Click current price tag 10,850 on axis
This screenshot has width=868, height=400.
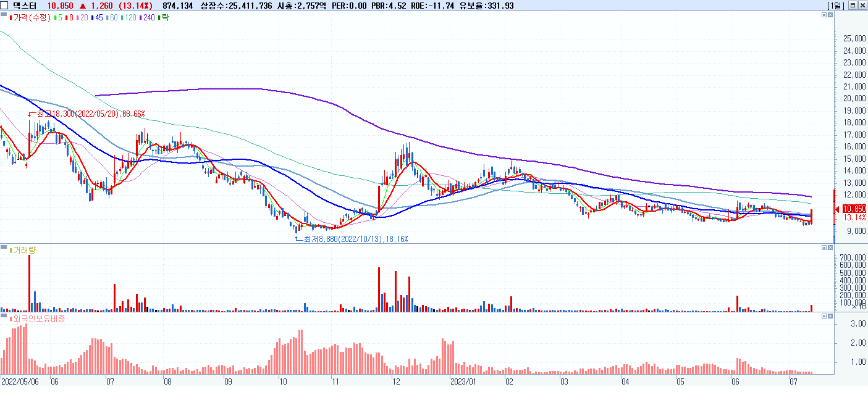[854, 209]
